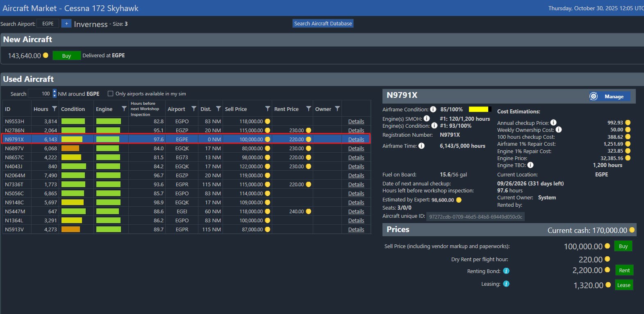Sort by the Condition column header
The width and height of the screenshot is (644, 314).
[73, 109]
